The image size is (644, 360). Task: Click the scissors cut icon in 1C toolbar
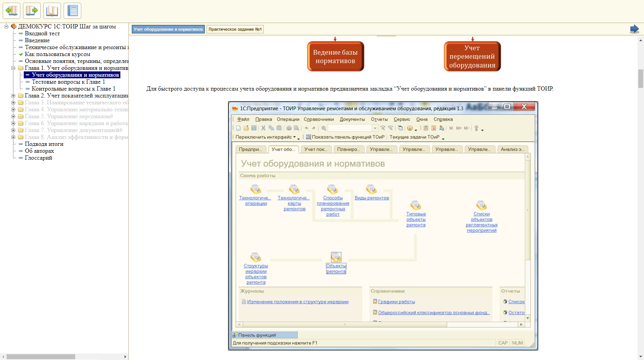tap(263, 128)
